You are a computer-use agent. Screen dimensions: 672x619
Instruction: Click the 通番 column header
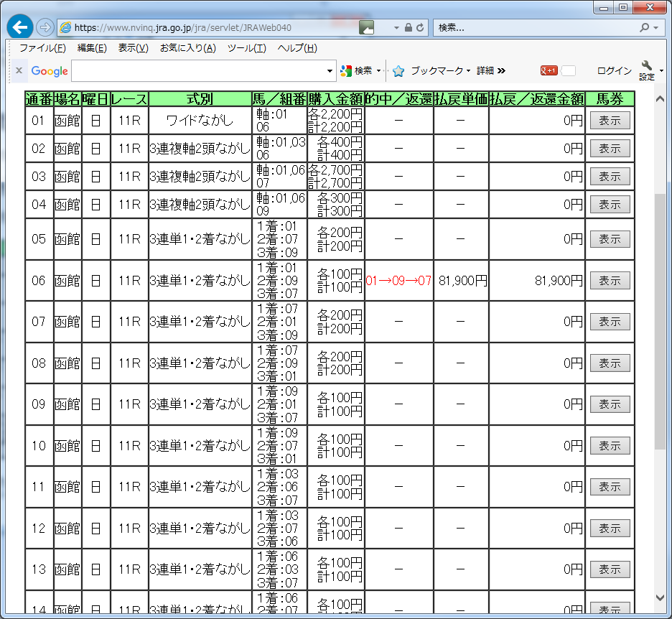39,99
